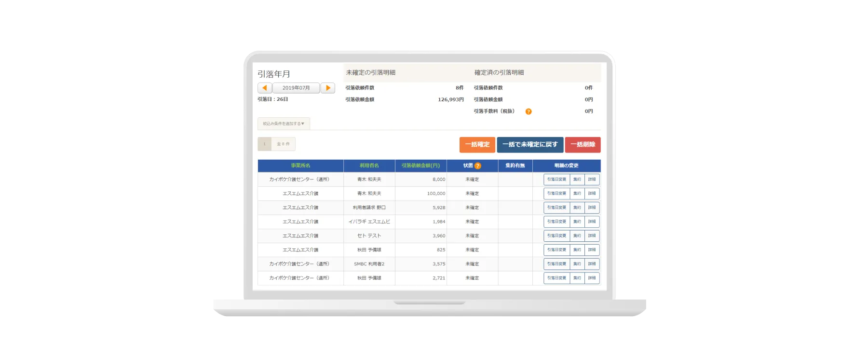The width and height of the screenshot is (868, 359).
Task: Sort by 引落依頼金額(円) column header
Action: coord(420,166)
